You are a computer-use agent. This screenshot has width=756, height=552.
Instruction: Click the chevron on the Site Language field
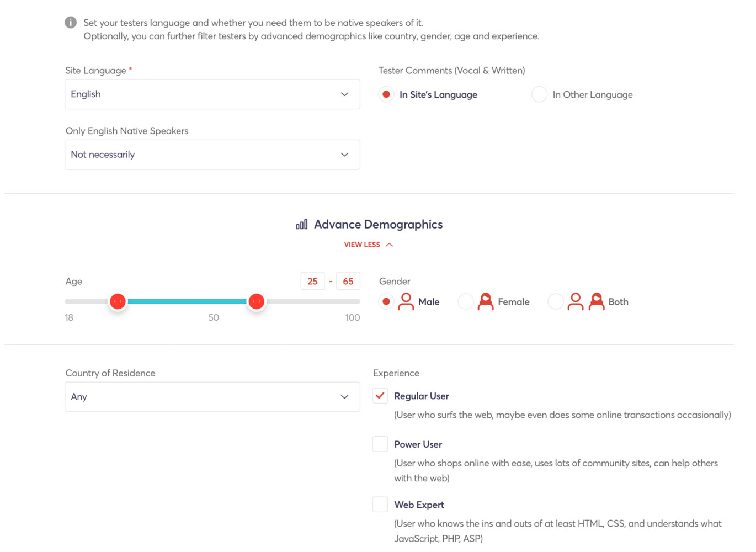coord(344,94)
